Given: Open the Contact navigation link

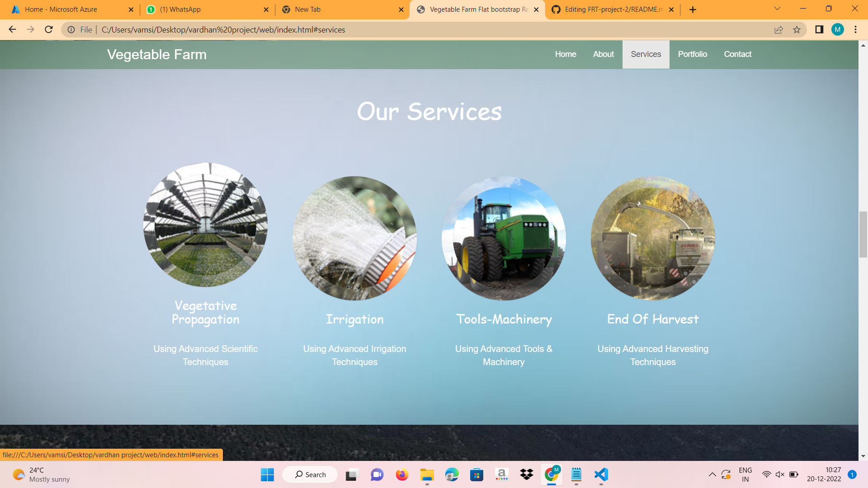Looking at the screenshot, I should 737,54.
